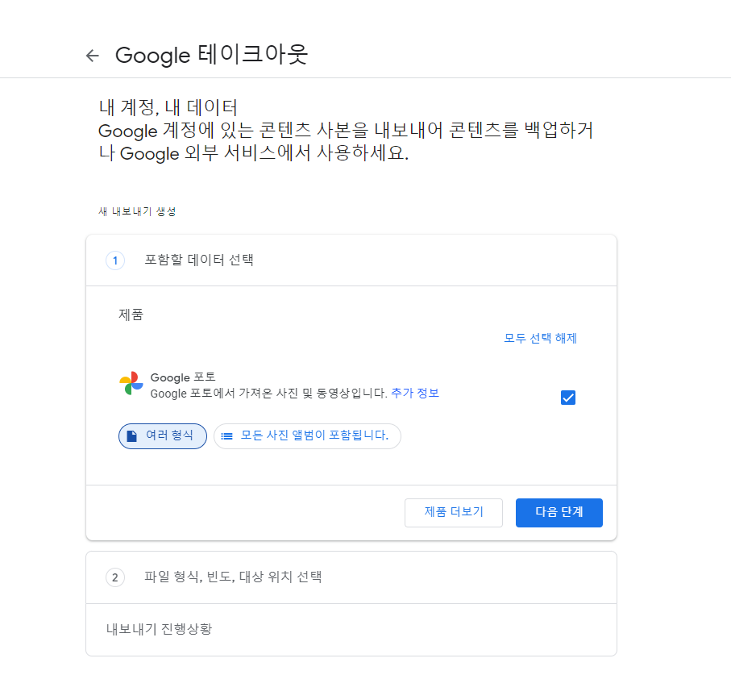Click the step 2 number circle

tap(115, 577)
